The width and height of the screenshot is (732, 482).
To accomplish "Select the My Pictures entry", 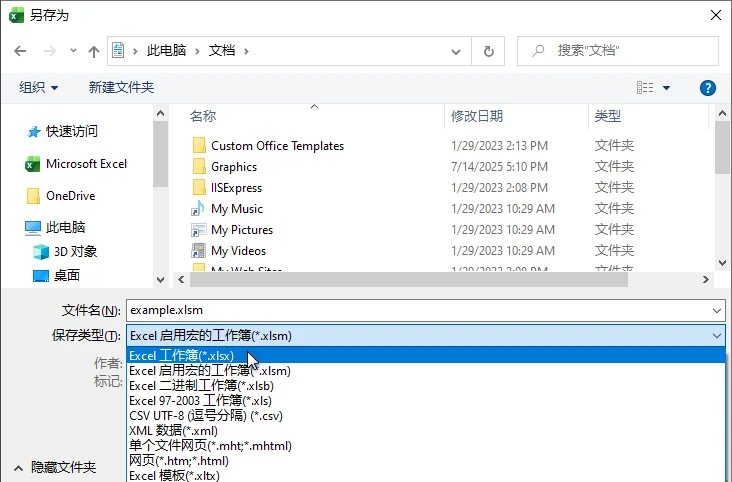I will coord(242,230).
